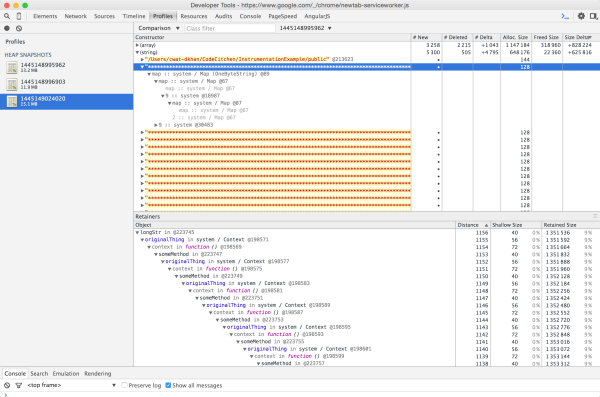
Task: Open the AngularJS tab
Action: 317,16
